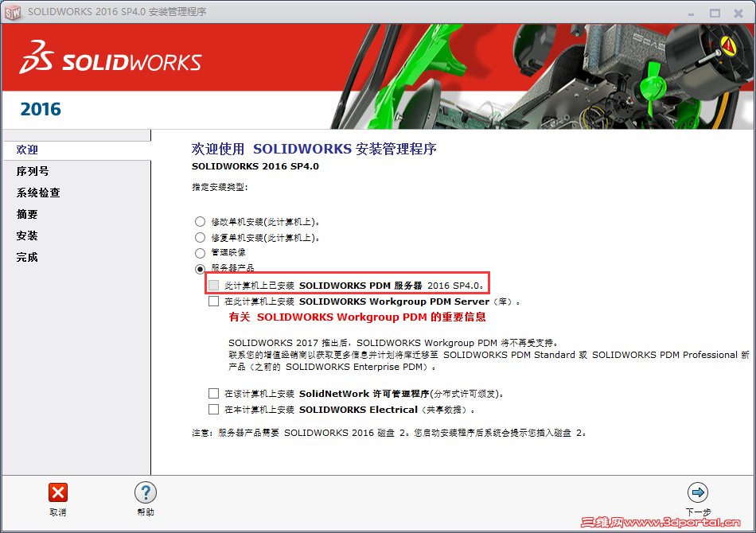The height and width of the screenshot is (533, 756).
Task: Close the installer window
Action: [738, 13]
